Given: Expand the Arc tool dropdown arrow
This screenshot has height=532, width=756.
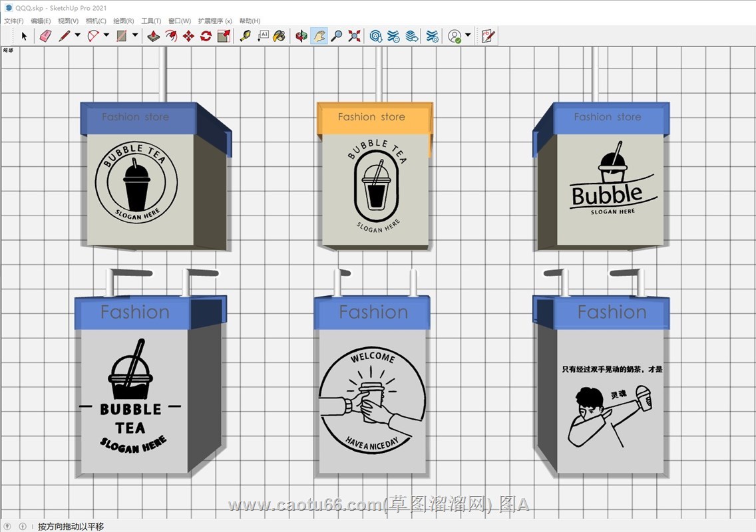Looking at the screenshot, I should 106,35.
